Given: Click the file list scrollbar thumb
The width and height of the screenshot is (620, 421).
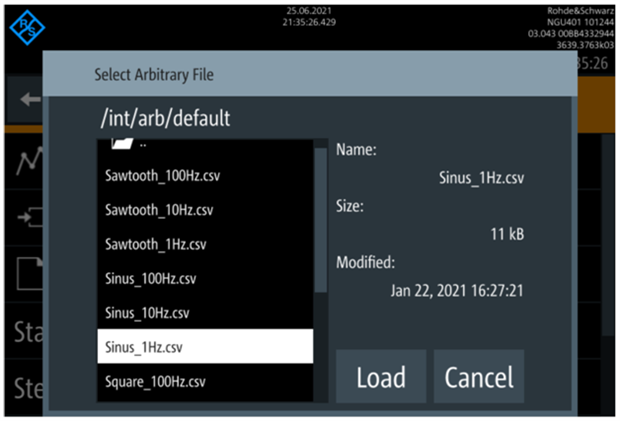Looking at the screenshot, I should click(321, 220).
